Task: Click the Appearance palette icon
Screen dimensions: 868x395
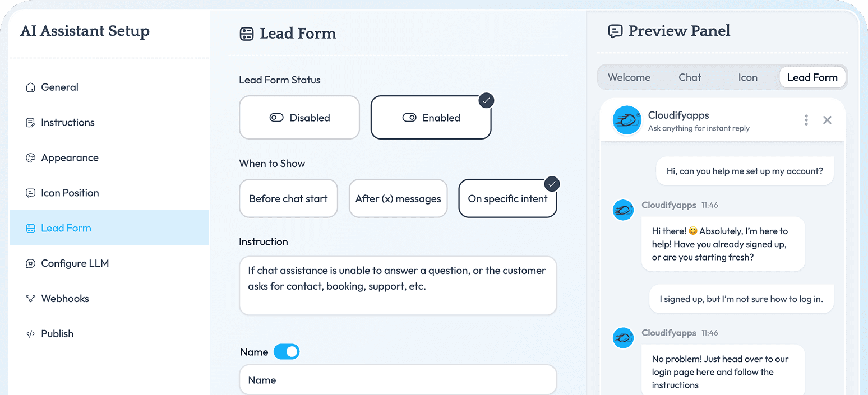Action: pos(31,158)
